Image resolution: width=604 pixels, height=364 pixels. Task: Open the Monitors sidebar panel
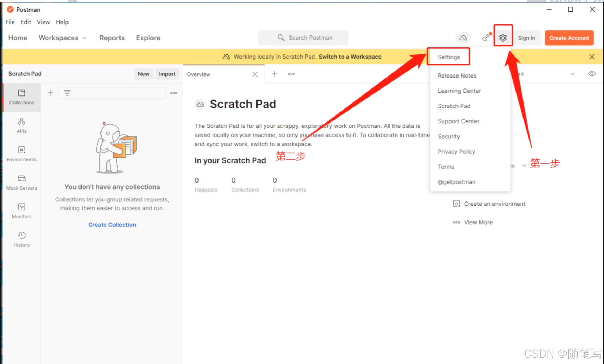pyautogui.click(x=21, y=211)
